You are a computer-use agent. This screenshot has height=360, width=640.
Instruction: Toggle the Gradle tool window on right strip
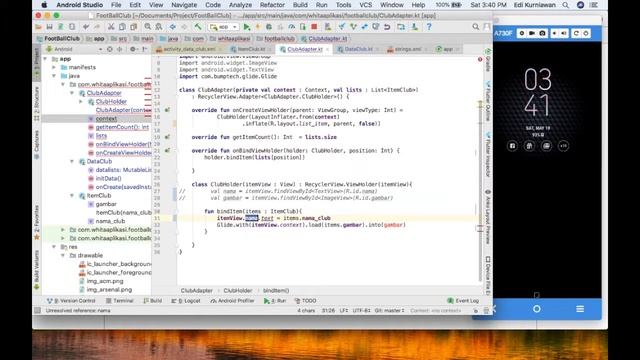[x=488, y=60]
